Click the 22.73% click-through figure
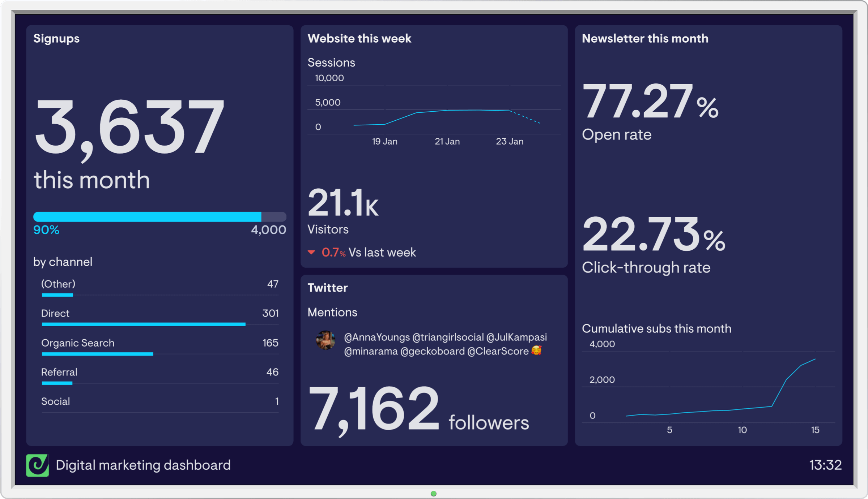The image size is (868, 499). tap(654, 233)
